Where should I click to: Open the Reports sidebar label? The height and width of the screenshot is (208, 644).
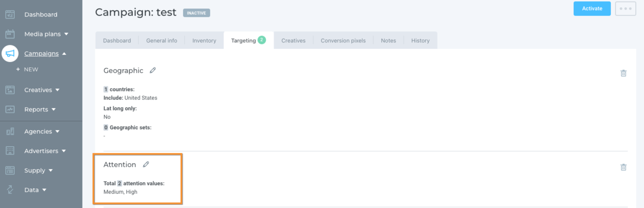pyautogui.click(x=36, y=109)
